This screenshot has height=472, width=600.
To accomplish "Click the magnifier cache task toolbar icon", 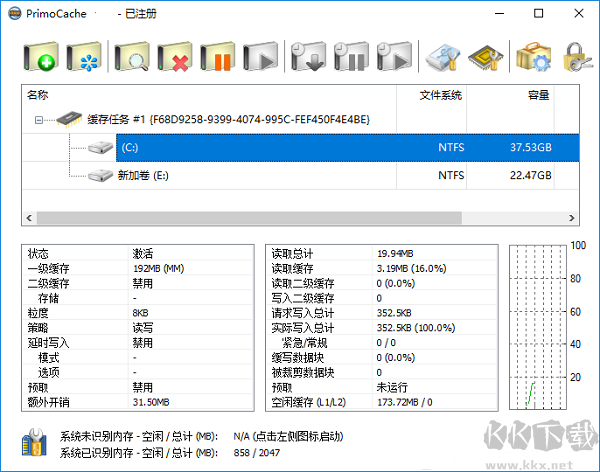I will 133,57.
